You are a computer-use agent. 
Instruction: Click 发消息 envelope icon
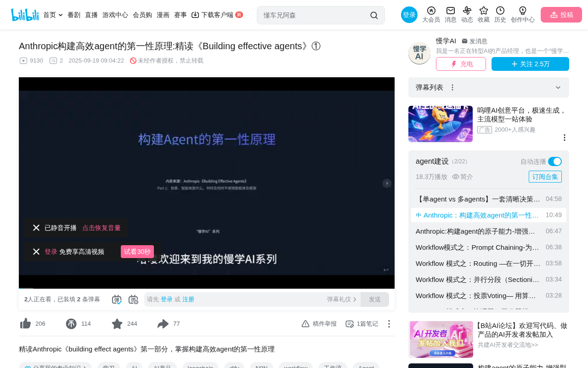pyautogui.click(x=464, y=41)
